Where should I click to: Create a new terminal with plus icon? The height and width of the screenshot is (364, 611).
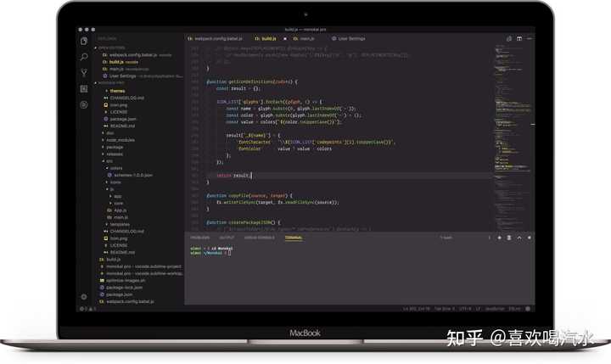[499, 238]
